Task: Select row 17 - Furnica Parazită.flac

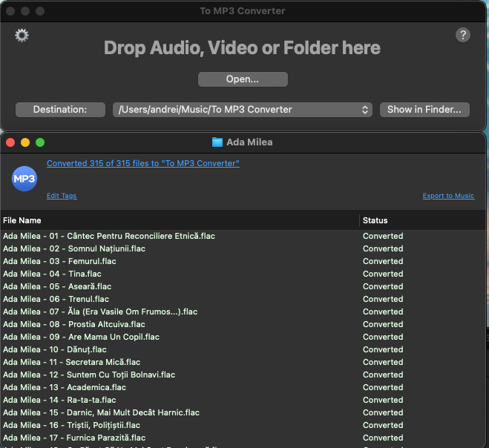Action: [243, 438]
